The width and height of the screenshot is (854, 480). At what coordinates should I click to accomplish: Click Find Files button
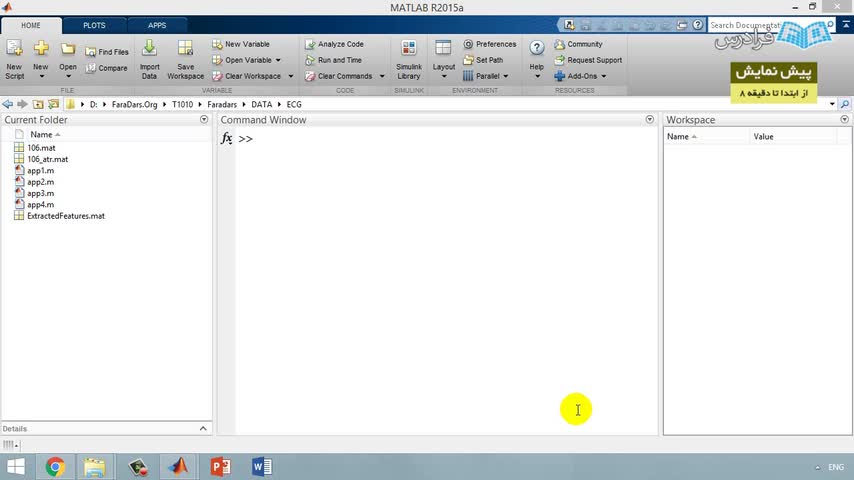click(x=107, y=52)
